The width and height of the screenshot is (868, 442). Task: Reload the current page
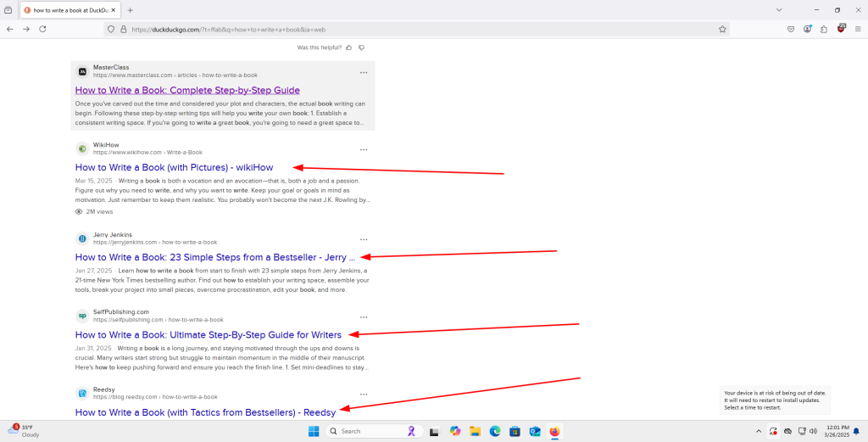pos(42,30)
